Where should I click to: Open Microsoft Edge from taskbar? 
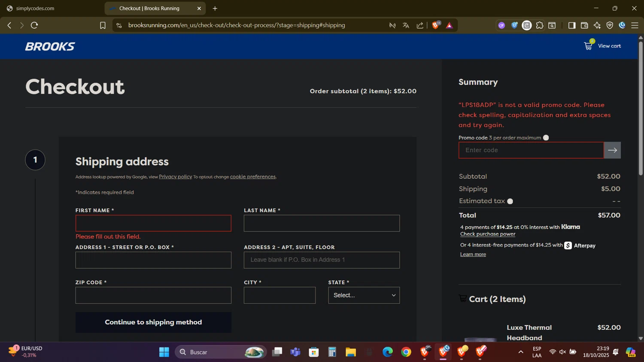[388, 352]
